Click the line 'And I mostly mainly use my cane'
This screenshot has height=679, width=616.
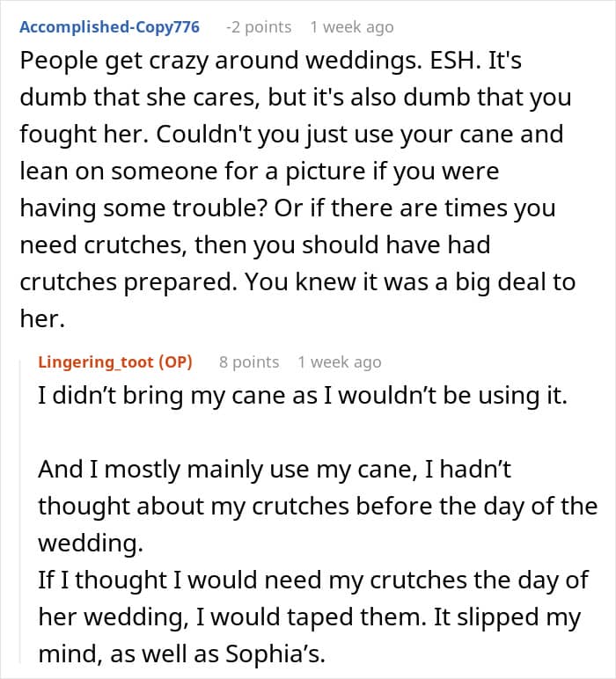point(275,470)
